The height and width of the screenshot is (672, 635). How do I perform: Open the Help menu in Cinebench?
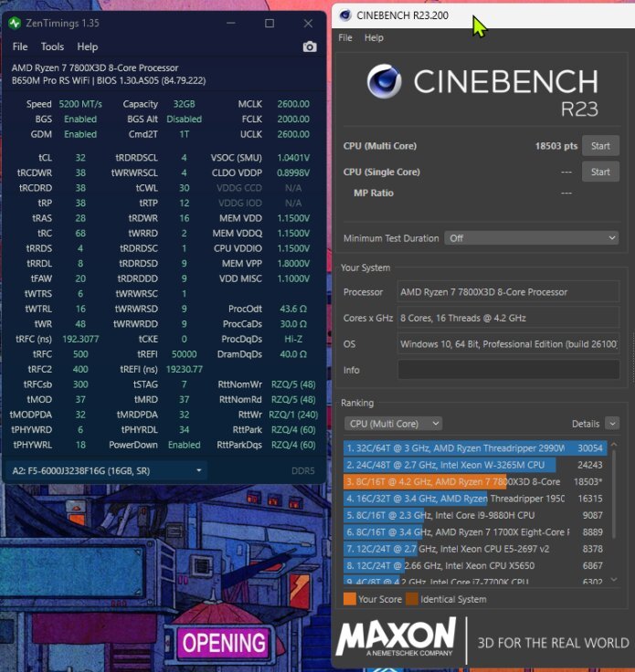374,37
